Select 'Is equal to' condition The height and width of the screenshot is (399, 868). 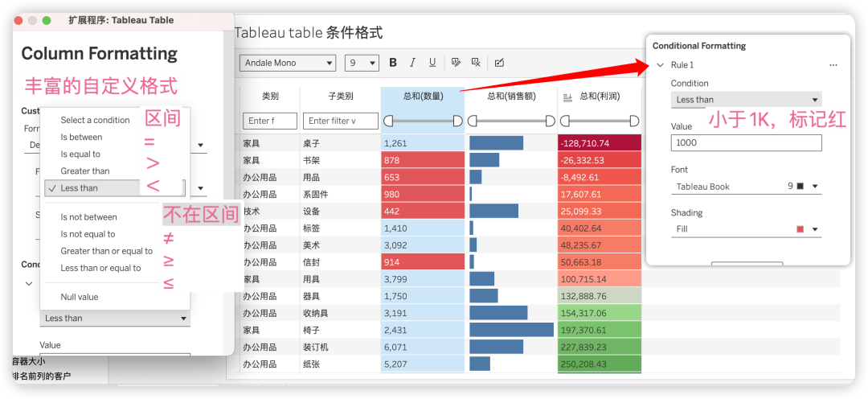tap(81, 154)
